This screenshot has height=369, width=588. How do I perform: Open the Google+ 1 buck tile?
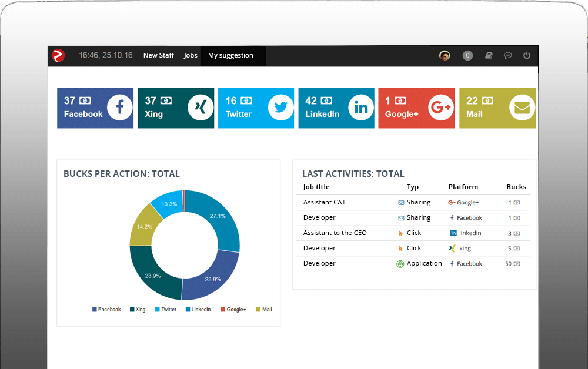tap(416, 108)
